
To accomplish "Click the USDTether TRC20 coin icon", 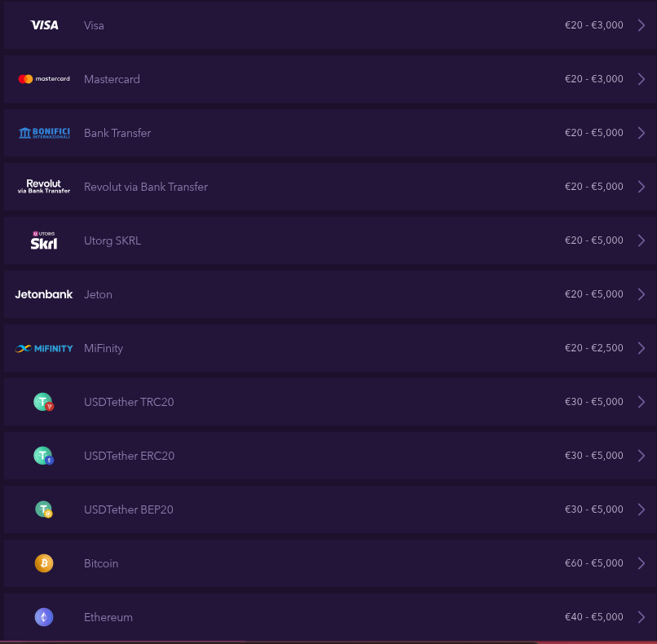I will point(44,402).
